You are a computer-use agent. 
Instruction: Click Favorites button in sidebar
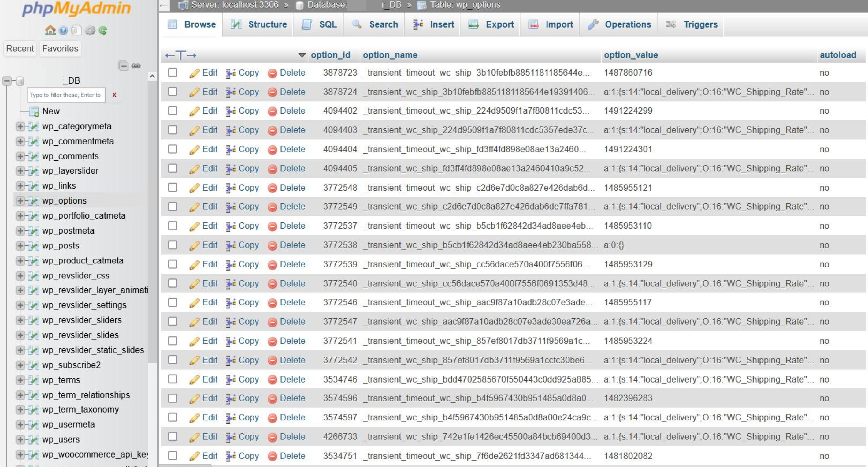coord(60,49)
